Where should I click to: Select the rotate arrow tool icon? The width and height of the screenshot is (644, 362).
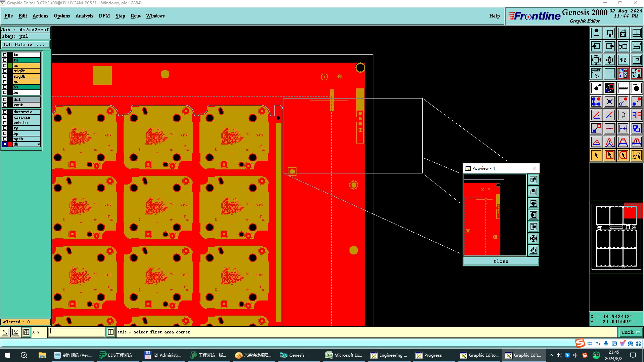point(623,115)
